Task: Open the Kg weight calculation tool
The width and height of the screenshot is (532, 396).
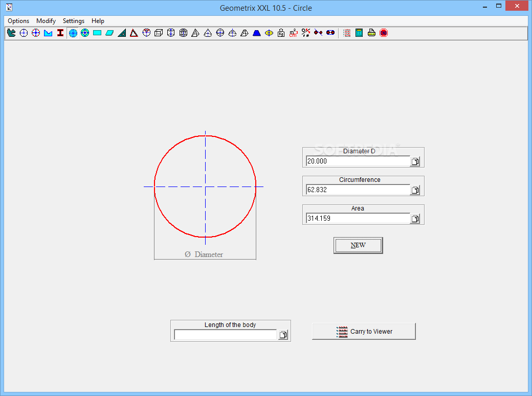Action: pos(281,33)
